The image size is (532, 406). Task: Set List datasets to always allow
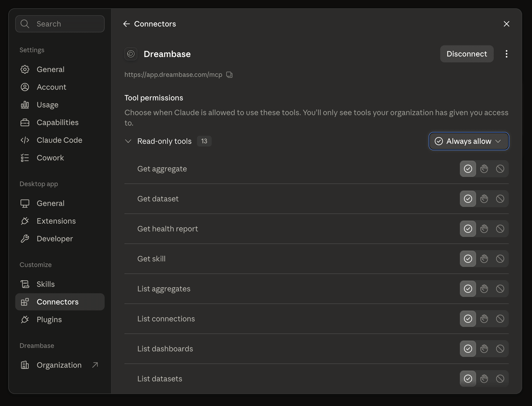(x=468, y=379)
